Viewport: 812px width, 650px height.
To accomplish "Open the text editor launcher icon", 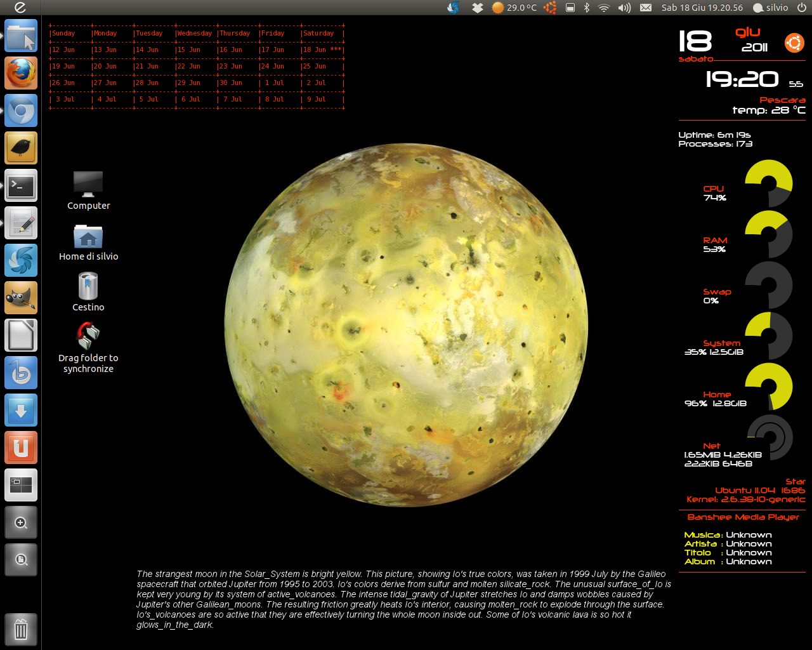I will [x=21, y=223].
